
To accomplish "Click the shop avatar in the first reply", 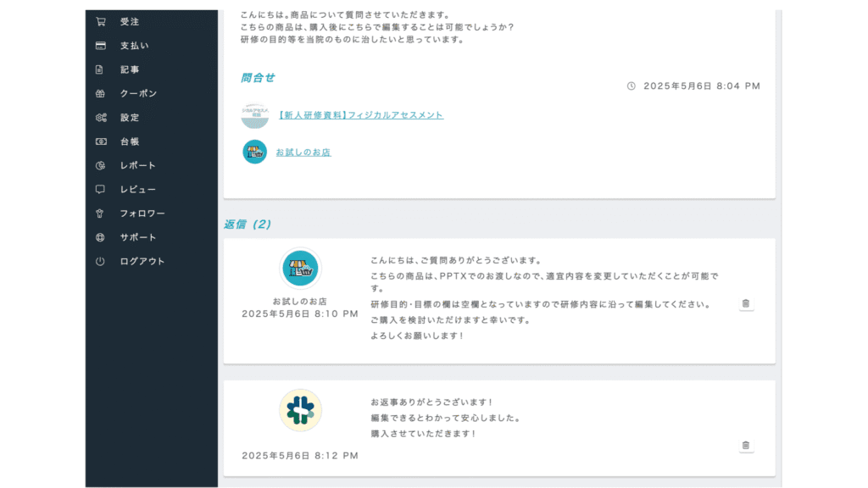I will [x=300, y=269].
